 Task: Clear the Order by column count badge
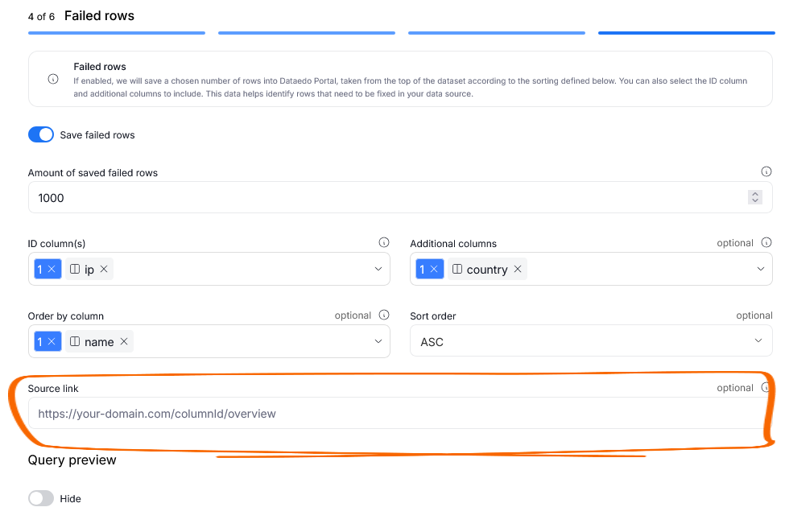52,342
